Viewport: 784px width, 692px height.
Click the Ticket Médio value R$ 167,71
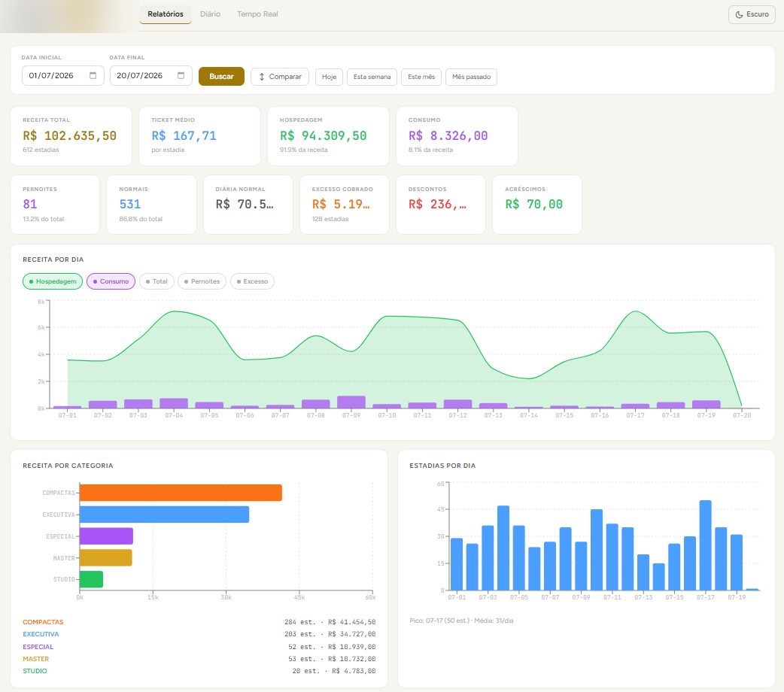(x=184, y=135)
